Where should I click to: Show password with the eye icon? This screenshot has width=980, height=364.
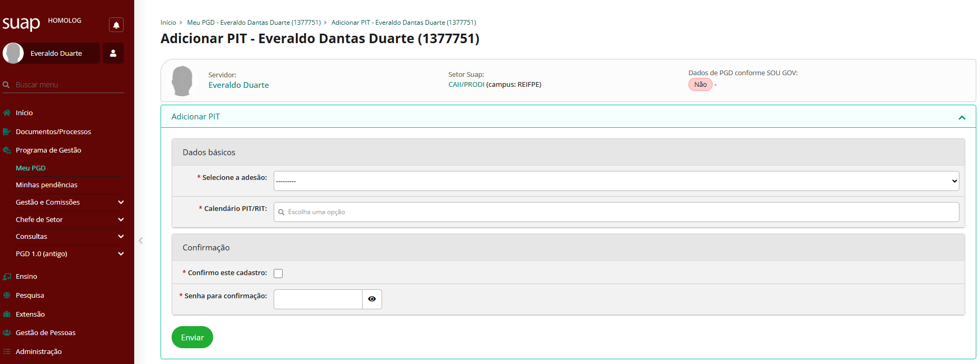[372, 299]
